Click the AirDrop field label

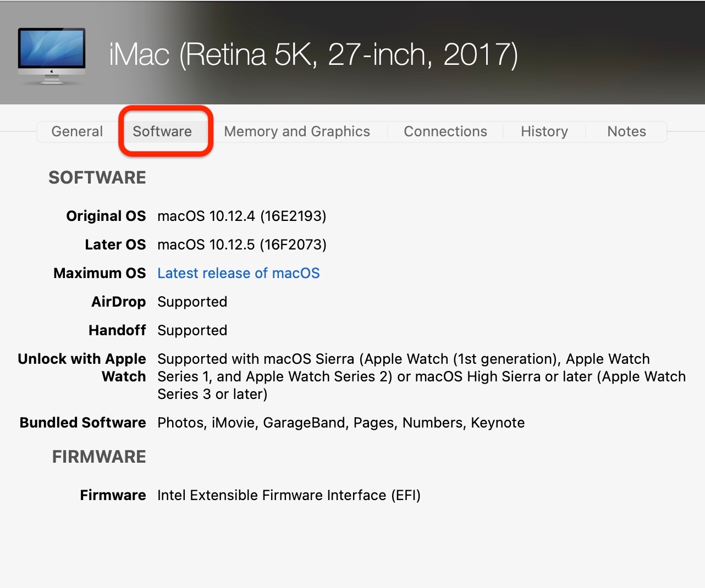(118, 302)
